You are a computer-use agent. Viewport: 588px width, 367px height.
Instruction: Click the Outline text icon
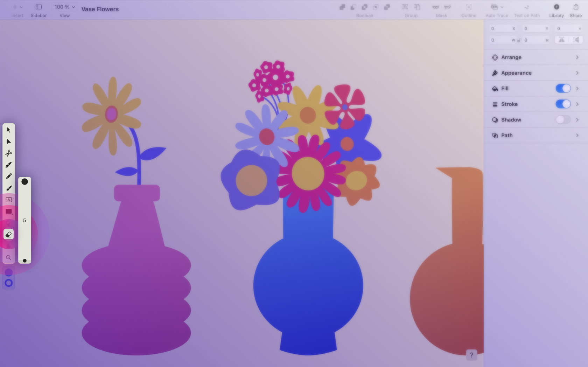tap(469, 7)
